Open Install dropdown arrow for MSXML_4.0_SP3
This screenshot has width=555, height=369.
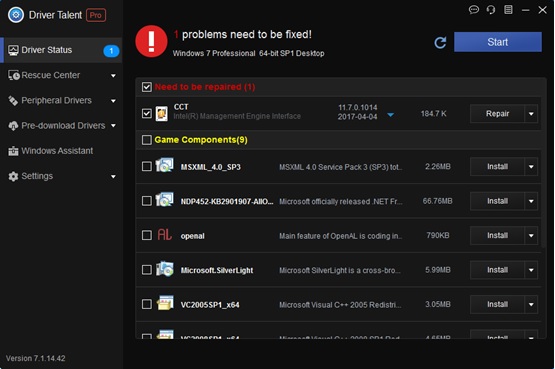(x=531, y=167)
